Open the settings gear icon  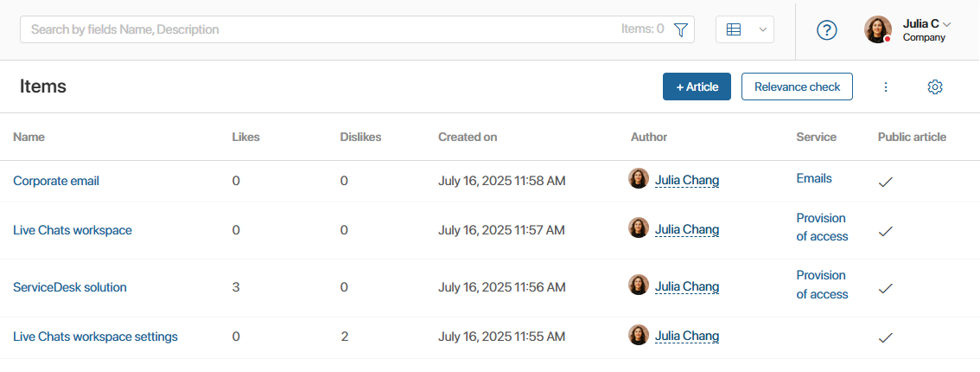[x=934, y=87]
